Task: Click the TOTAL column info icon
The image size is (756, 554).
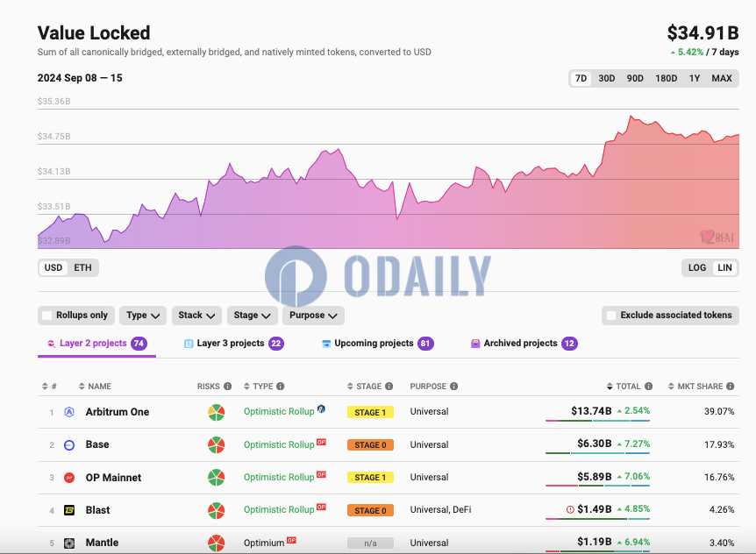Action: pyautogui.click(x=648, y=387)
